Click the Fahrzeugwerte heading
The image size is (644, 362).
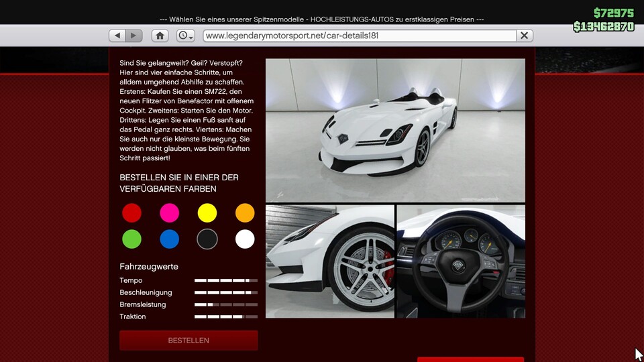(x=149, y=267)
